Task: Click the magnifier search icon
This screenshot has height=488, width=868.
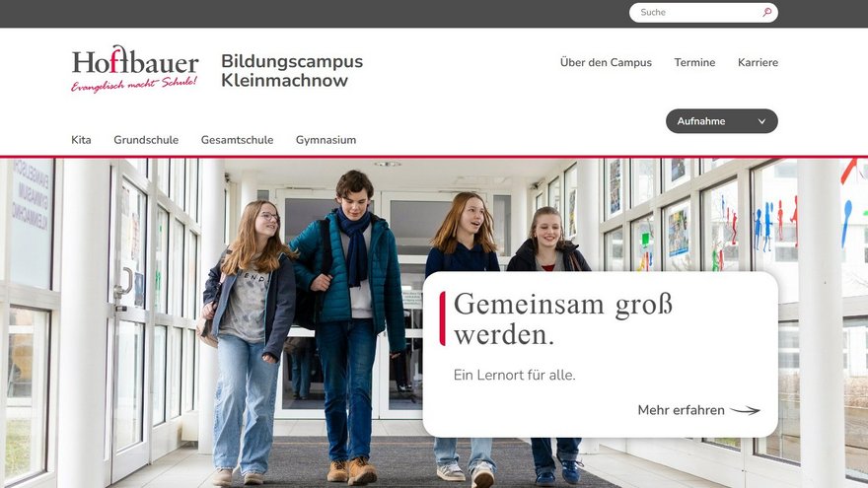Action: pyautogui.click(x=766, y=12)
